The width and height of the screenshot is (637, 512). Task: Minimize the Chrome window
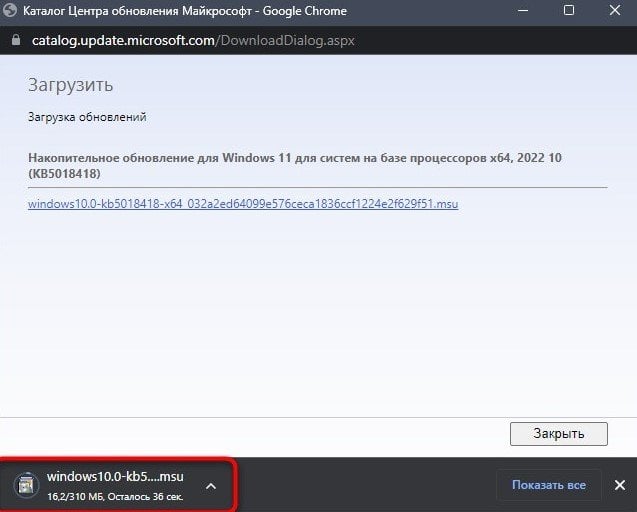pyautogui.click(x=523, y=11)
